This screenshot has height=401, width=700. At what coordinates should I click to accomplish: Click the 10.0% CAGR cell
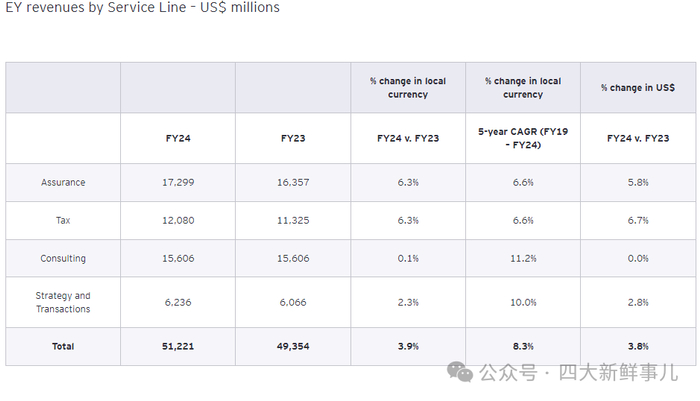click(523, 302)
